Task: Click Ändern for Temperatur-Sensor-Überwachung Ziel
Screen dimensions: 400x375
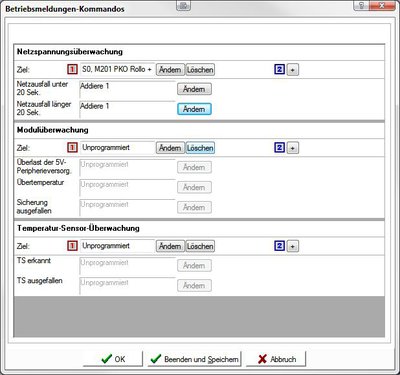Action: pos(170,246)
